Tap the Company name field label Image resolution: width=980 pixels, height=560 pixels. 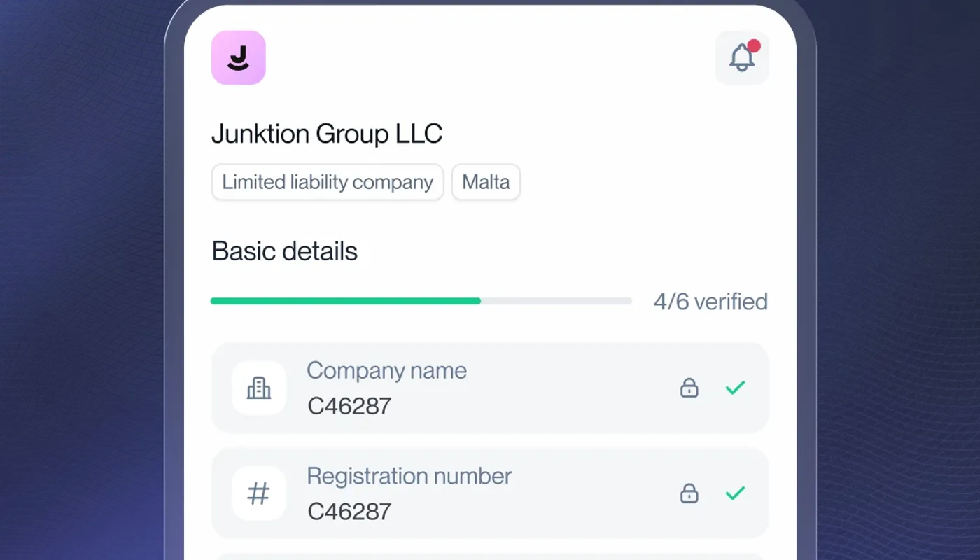(x=386, y=370)
